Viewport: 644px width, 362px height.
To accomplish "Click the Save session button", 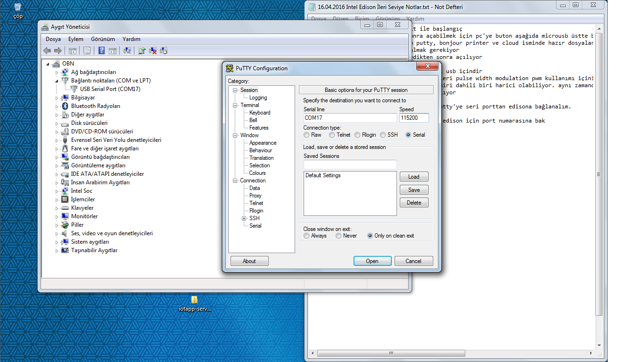I will [x=414, y=190].
